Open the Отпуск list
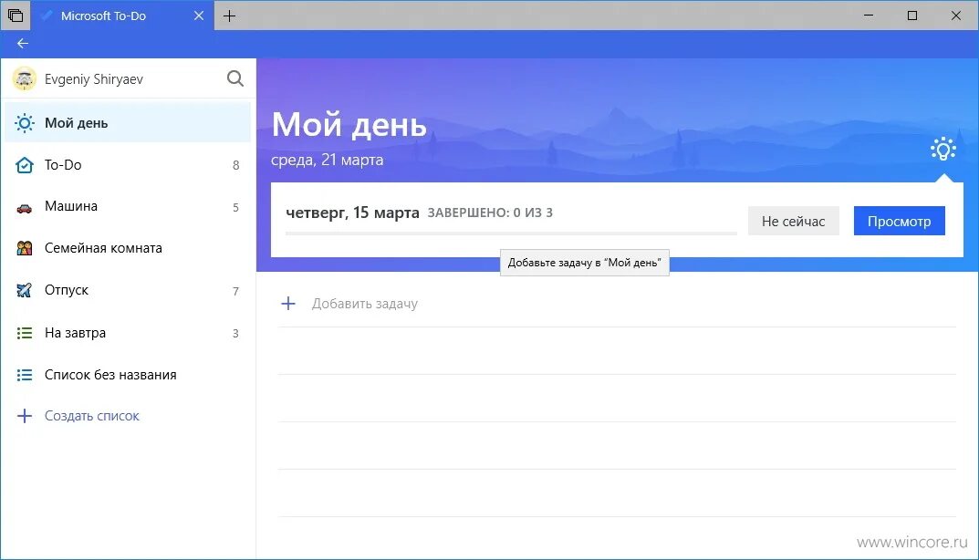 [x=128, y=290]
